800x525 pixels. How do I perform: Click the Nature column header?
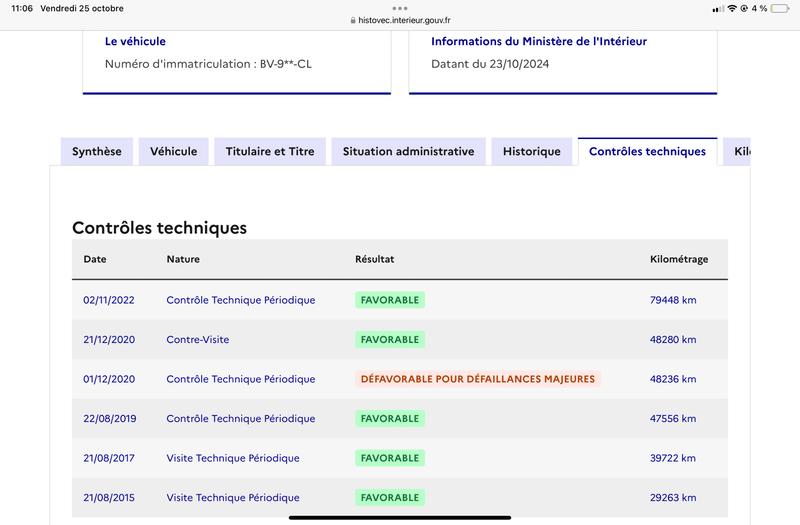[x=183, y=259]
